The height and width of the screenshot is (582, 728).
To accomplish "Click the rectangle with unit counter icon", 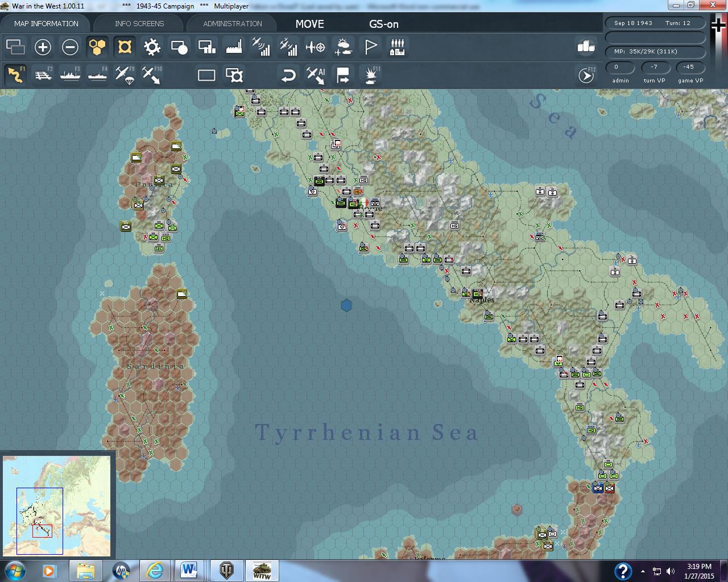I will pyautogui.click(x=234, y=75).
